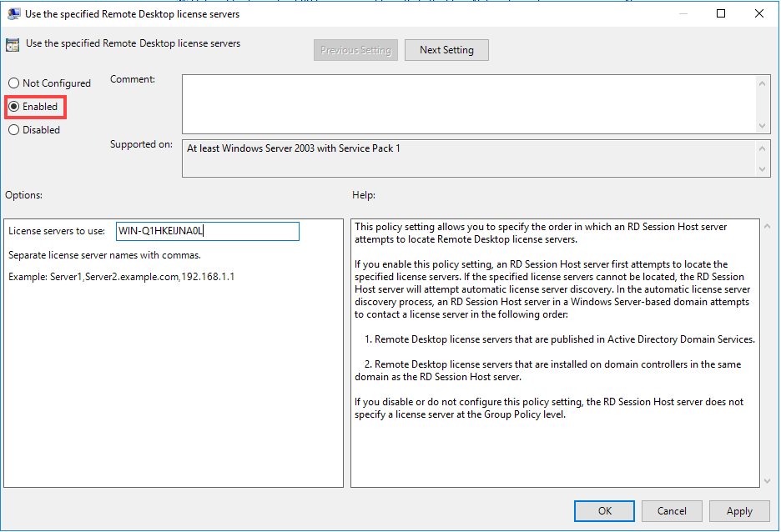This screenshot has width=781, height=532.
Task: Apply the policy setting
Action: click(739, 511)
